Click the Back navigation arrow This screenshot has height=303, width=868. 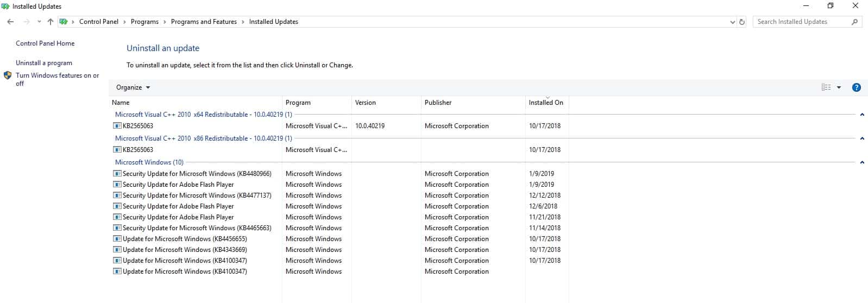pyautogui.click(x=10, y=22)
